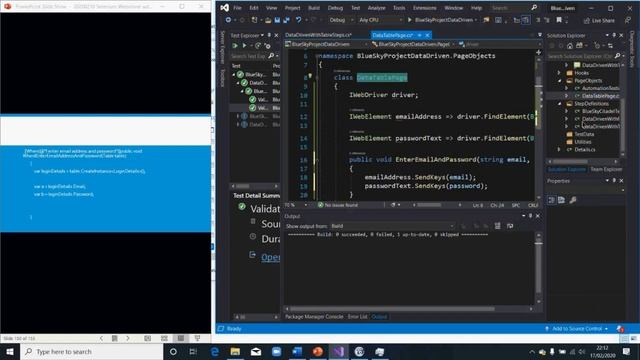Open Microsoft Edge from the Windows taskbar
Image resolution: width=640 pixels, height=360 pixels.
[x=215, y=351]
